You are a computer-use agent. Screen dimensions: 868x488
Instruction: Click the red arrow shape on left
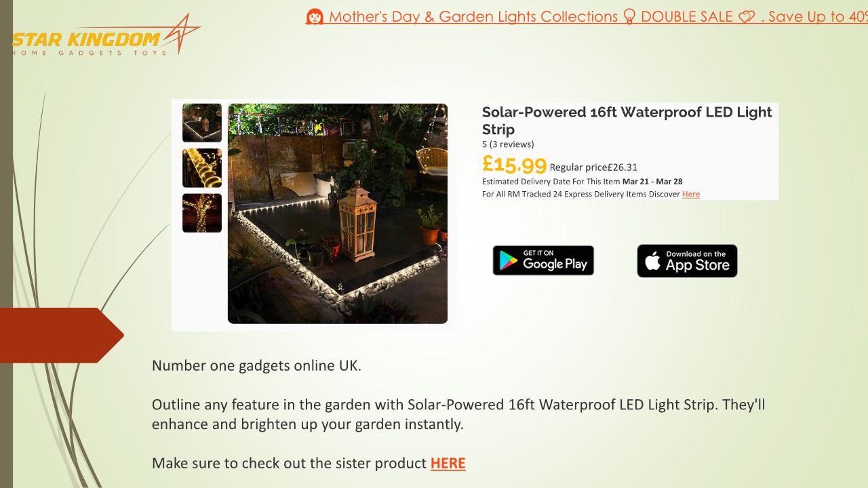62,335
